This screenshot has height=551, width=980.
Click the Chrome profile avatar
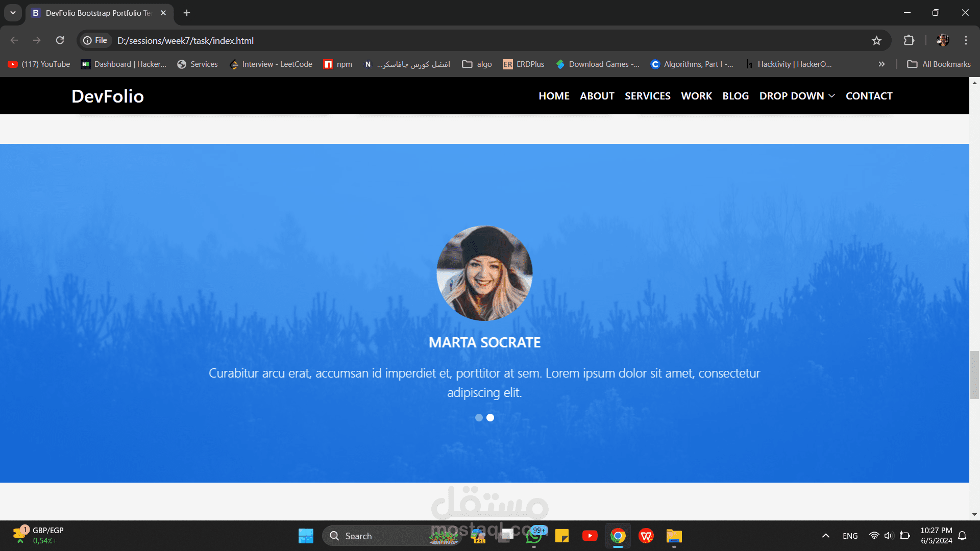(943, 40)
